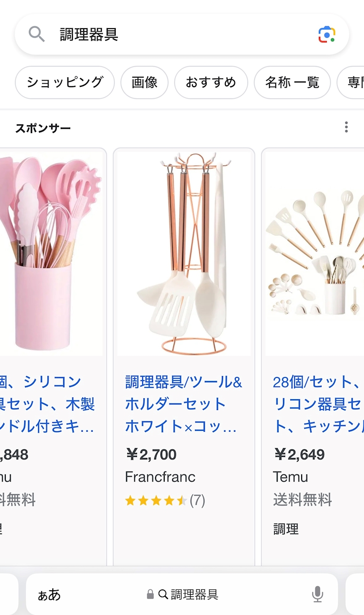This screenshot has height=615, width=364.
Task: Open sponsor three-dot options menu
Action: (346, 127)
